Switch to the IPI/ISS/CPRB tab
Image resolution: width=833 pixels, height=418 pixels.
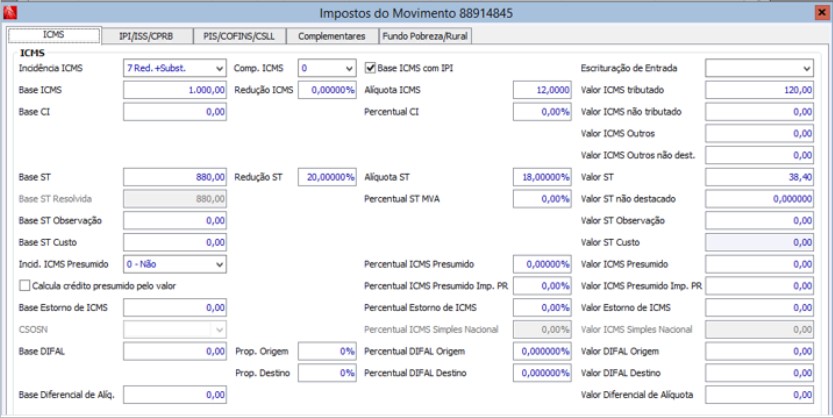pyautogui.click(x=146, y=36)
